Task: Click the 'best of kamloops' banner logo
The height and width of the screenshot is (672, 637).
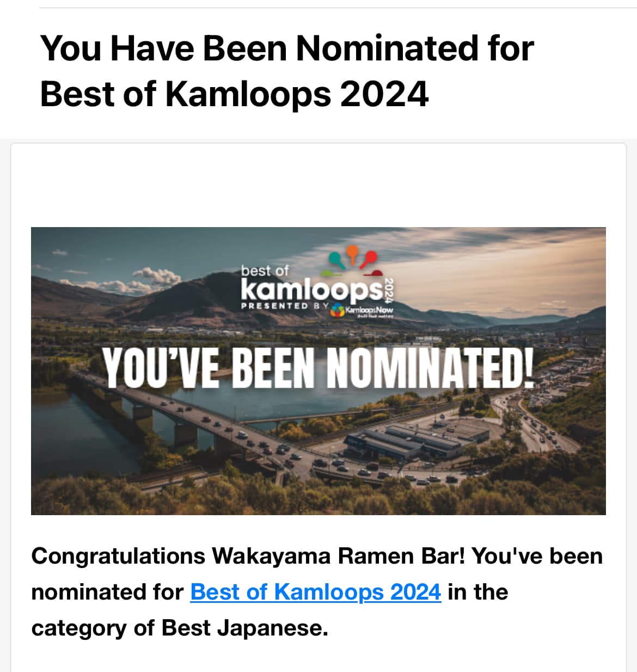Action: click(317, 283)
